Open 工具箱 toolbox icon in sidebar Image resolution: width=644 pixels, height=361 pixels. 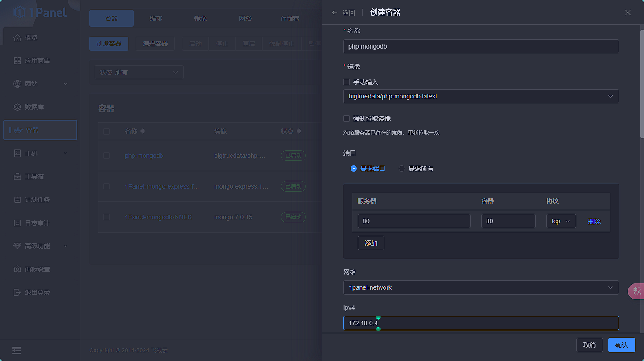pyautogui.click(x=17, y=176)
